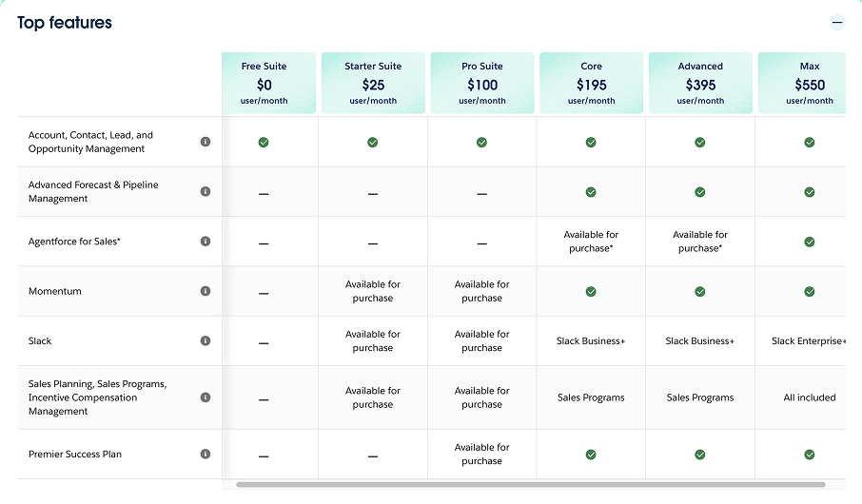Open info icon for Premier Success Plan
This screenshot has width=862, height=504.
tap(206, 454)
